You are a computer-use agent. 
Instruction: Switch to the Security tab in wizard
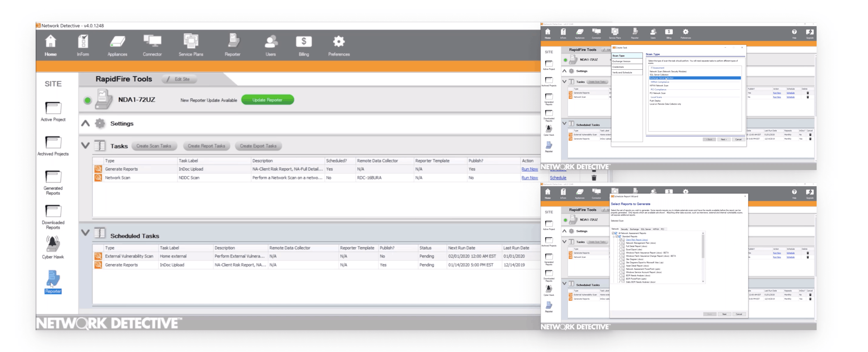click(624, 229)
